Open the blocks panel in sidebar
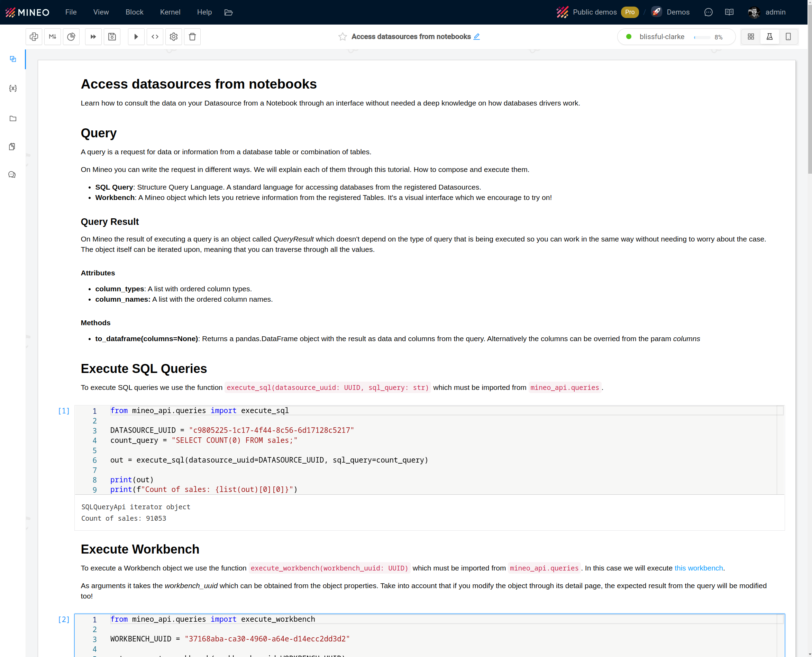 [13, 59]
